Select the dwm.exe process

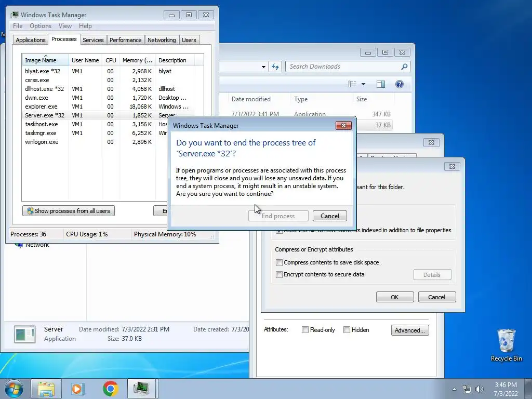tap(108, 98)
